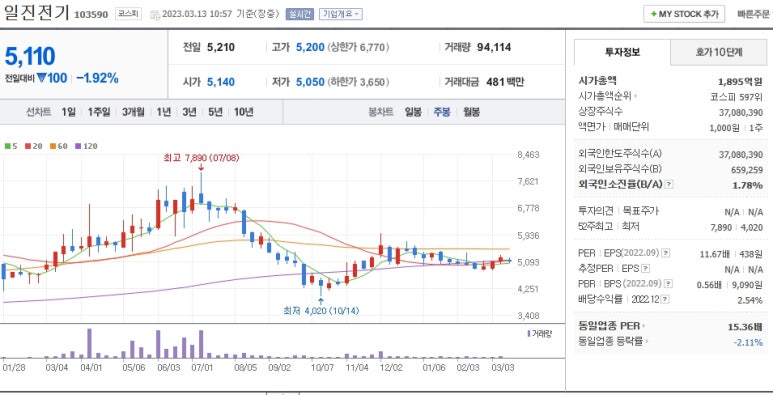Click the 전일 value 5,210

[x=221, y=47]
